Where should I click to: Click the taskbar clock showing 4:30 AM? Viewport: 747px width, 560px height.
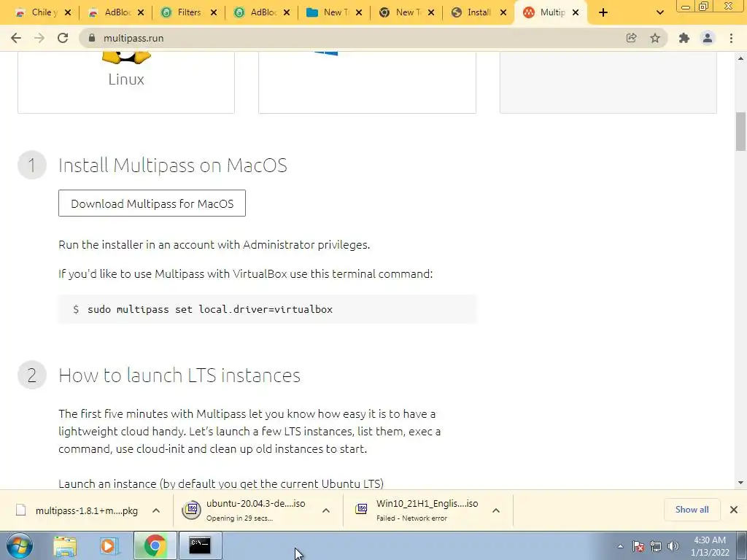pos(710,546)
